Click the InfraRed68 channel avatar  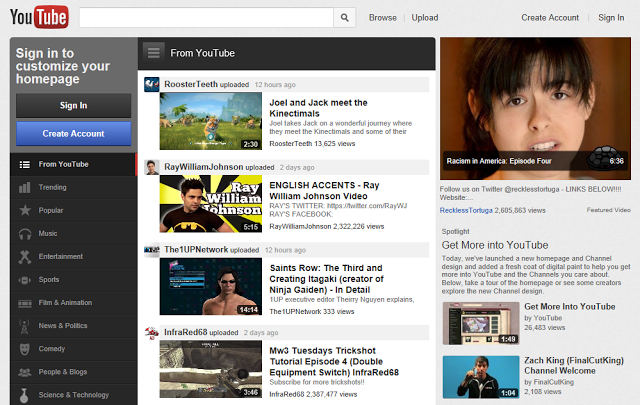[x=152, y=333]
